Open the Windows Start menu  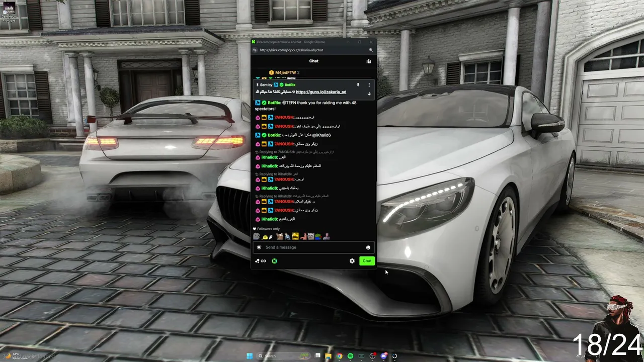click(x=250, y=356)
